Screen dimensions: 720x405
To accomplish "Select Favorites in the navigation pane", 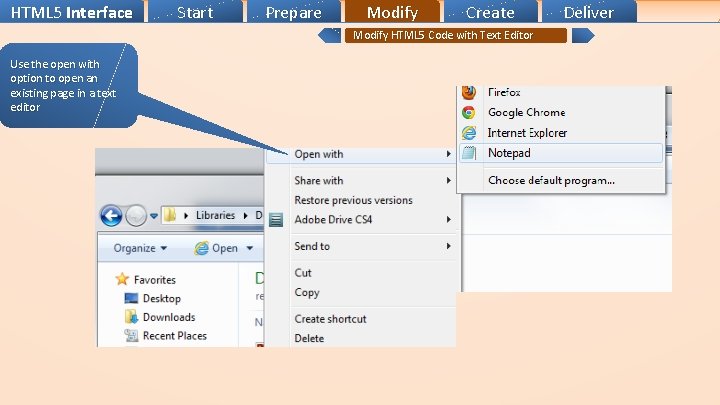I will pos(155,280).
